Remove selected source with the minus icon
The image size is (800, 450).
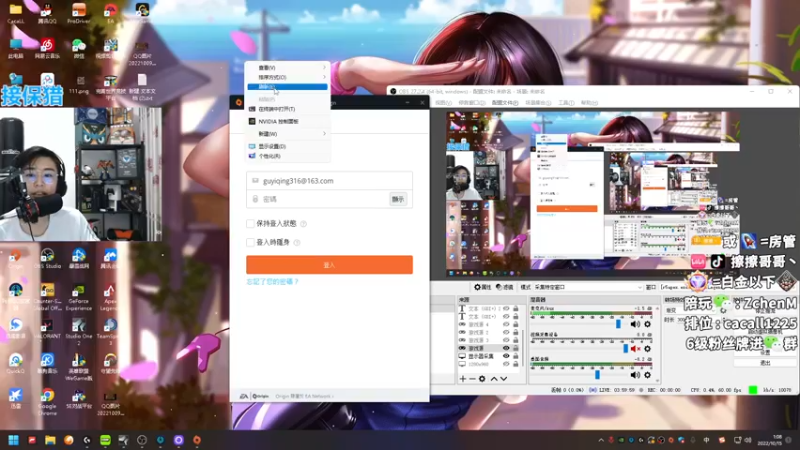(x=472, y=379)
